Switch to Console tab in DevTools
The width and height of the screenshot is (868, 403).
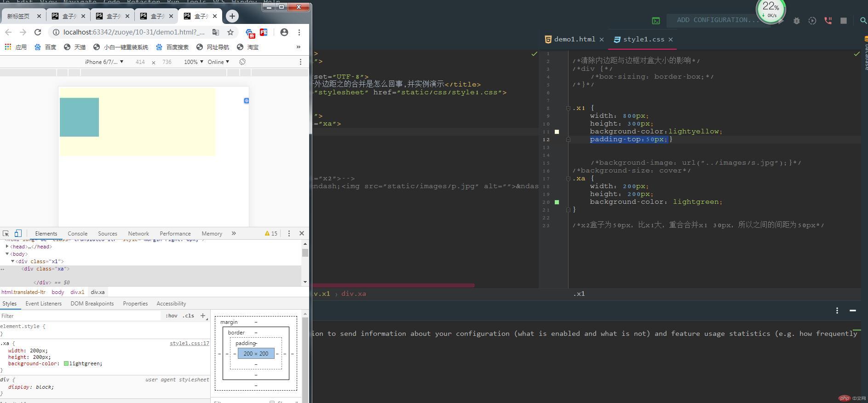77,234
